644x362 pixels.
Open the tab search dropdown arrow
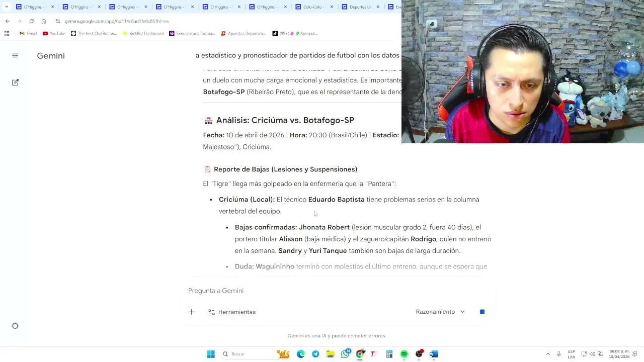pyautogui.click(x=6, y=7)
